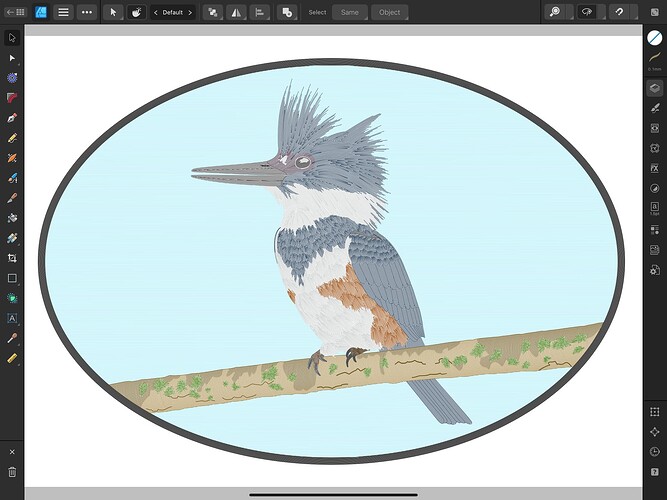Open the Default preset selector
This screenshot has width=667, height=500.
pyautogui.click(x=173, y=13)
